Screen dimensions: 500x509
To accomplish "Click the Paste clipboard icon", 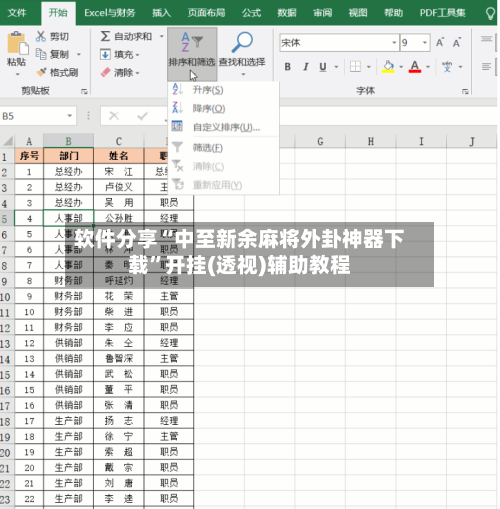I will coord(17,43).
